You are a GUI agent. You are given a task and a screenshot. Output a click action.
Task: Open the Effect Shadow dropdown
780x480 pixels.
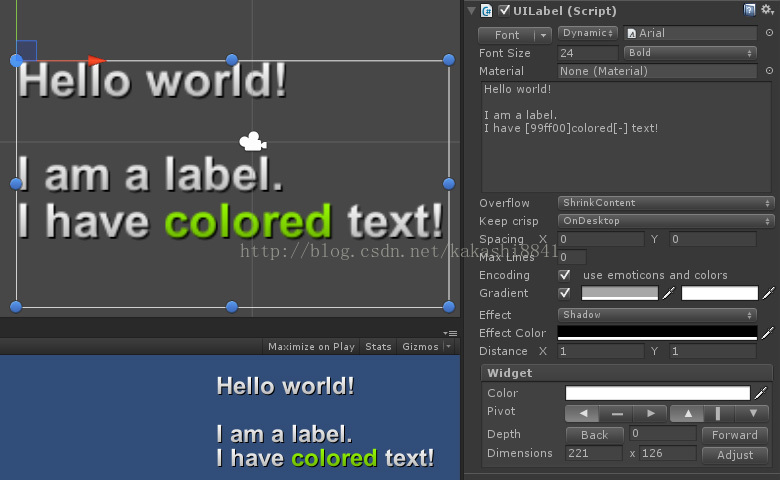tap(657, 315)
